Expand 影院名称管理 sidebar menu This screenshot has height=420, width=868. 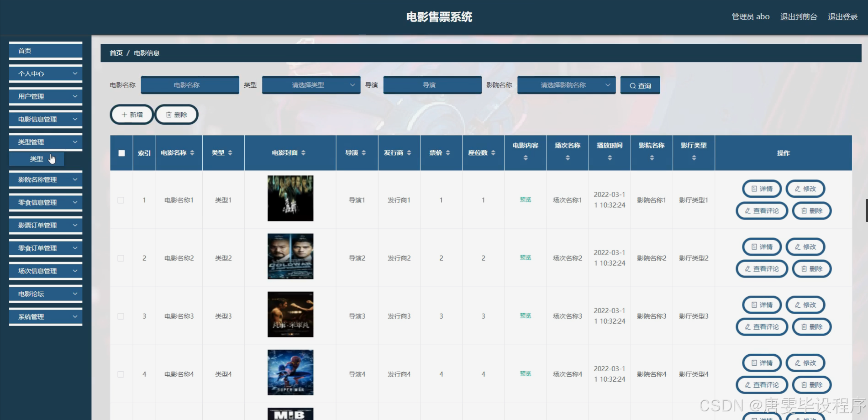coord(46,179)
